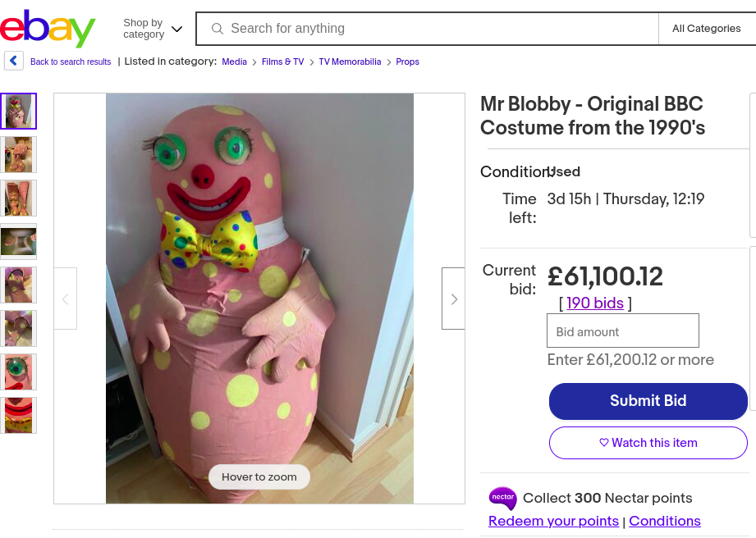This screenshot has height=538, width=756.
Task: Open the All Categories dropdown
Action: [706, 29]
